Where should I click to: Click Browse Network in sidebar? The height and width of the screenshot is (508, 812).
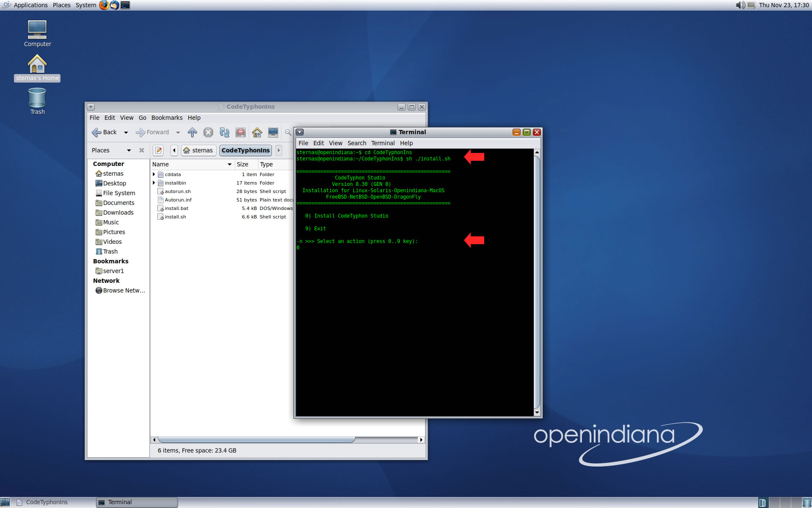click(120, 290)
